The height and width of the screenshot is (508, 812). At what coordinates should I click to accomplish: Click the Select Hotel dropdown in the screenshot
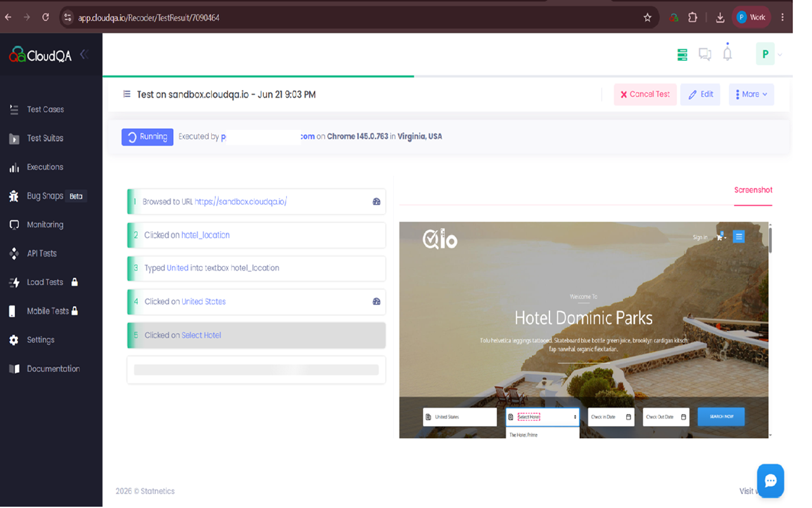[542, 417]
